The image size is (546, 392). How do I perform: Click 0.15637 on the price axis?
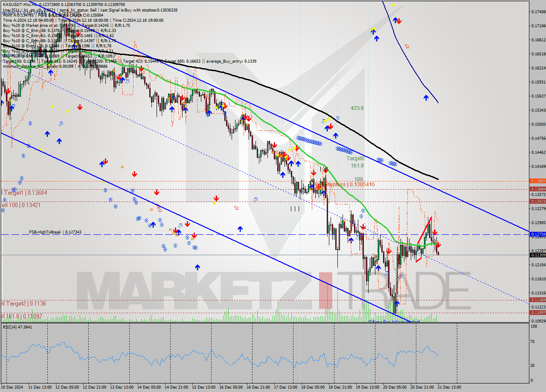[538, 96]
